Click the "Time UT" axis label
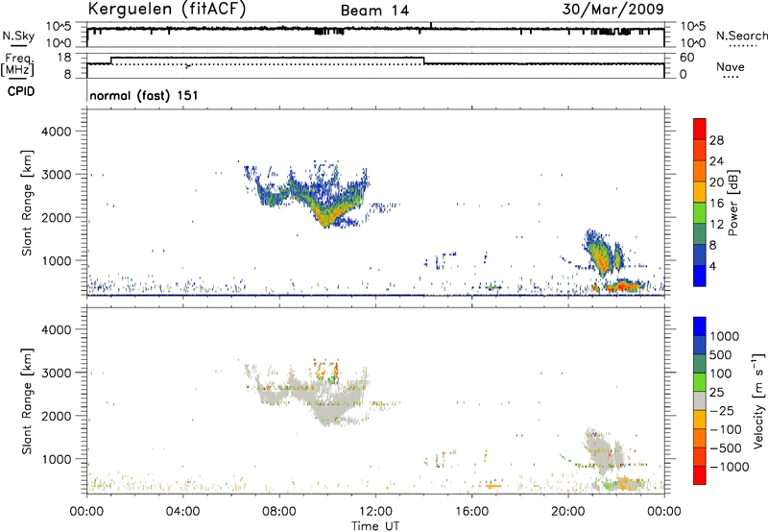Viewport: 768px width, 532px height. coord(375,526)
